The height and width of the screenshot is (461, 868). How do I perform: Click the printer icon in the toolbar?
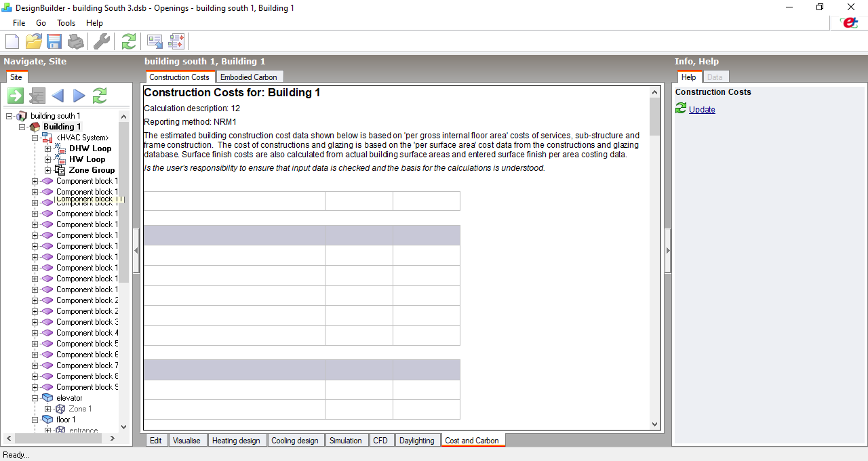coord(75,41)
